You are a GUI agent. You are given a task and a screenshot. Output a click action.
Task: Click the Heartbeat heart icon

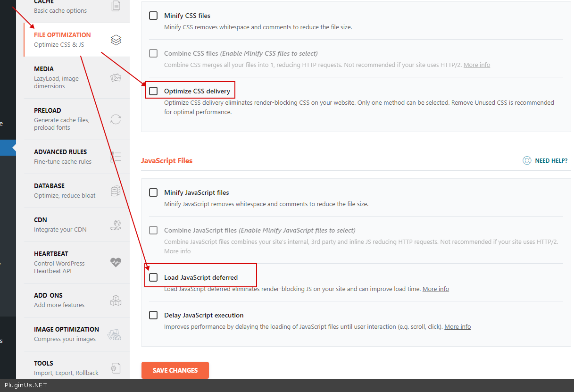click(116, 263)
